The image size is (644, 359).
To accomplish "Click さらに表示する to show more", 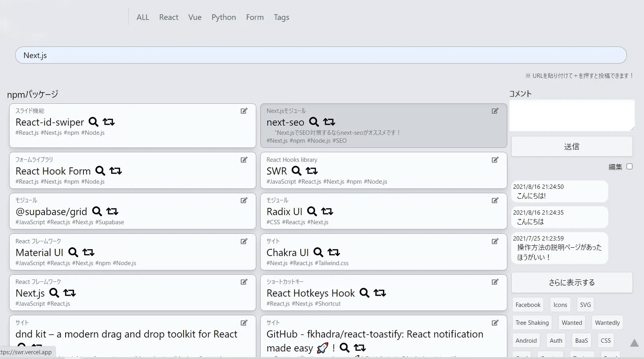I will pyautogui.click(x=572, y=283).
